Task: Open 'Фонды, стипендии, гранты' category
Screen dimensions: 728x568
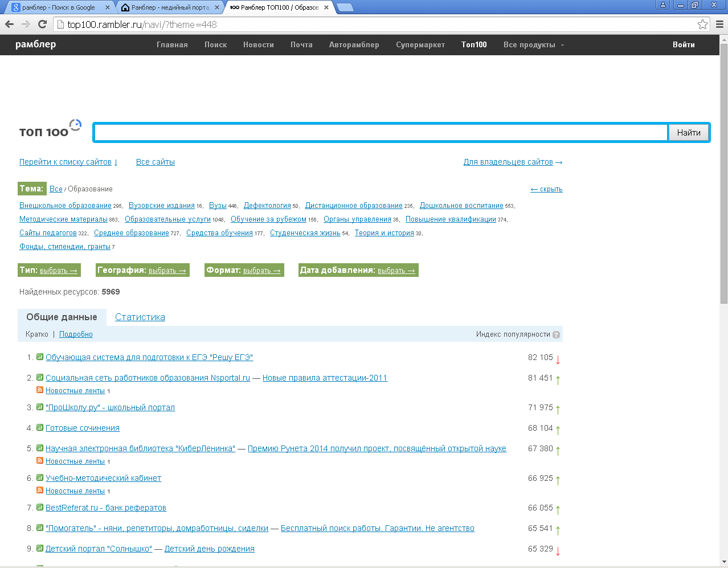Action: click(x=65, y=246)
